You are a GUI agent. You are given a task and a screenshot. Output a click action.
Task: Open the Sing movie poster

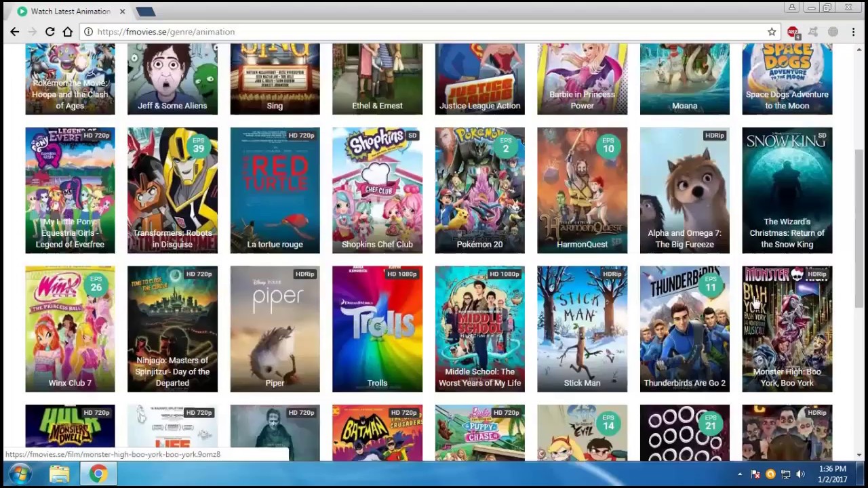[x=275, y=79]
